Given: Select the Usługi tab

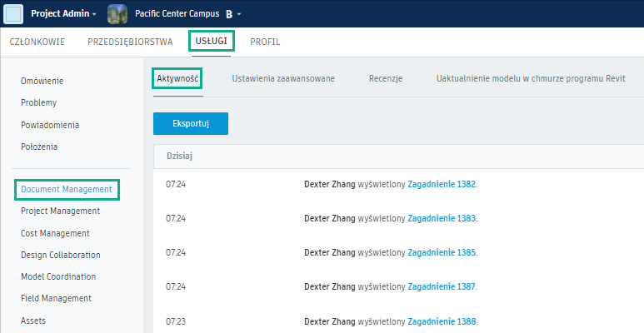Looking at the screenshot, I should [x=211, y=41].
